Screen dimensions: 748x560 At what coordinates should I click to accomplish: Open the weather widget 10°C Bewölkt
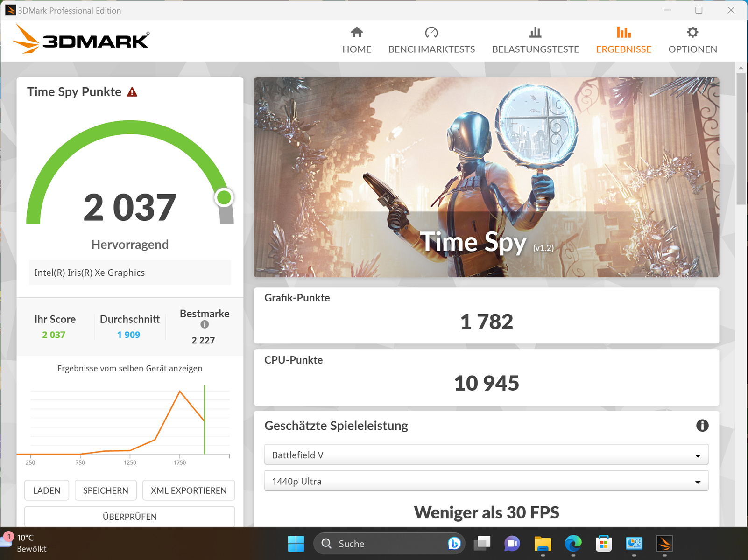(26, 543)
